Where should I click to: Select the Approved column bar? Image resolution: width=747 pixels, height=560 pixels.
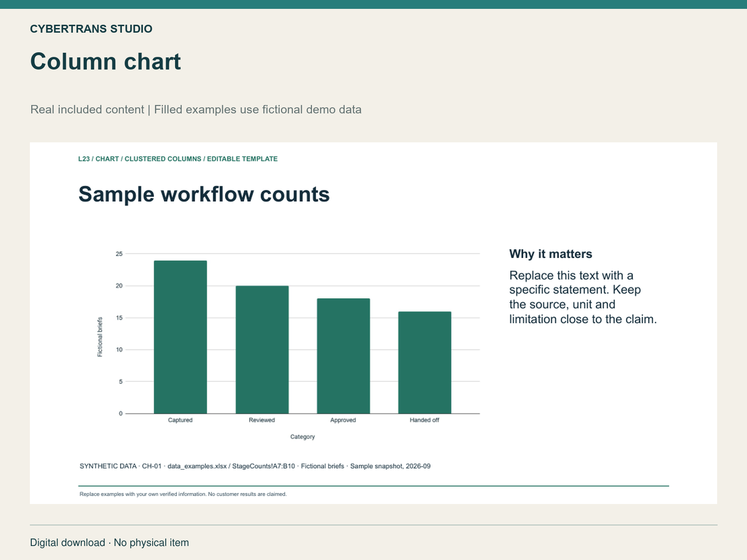(343, 356)
